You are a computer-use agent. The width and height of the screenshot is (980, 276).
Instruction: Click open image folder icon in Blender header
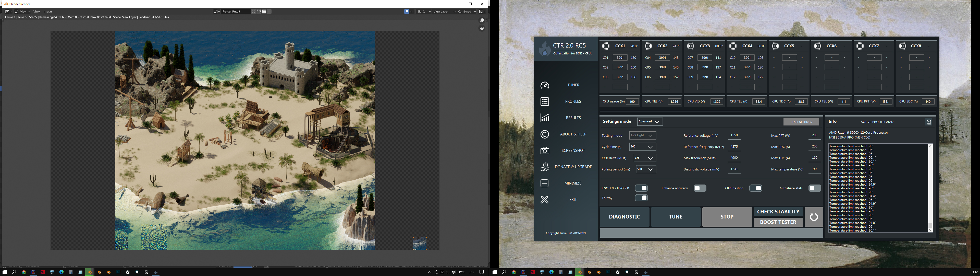pos(264,11)
